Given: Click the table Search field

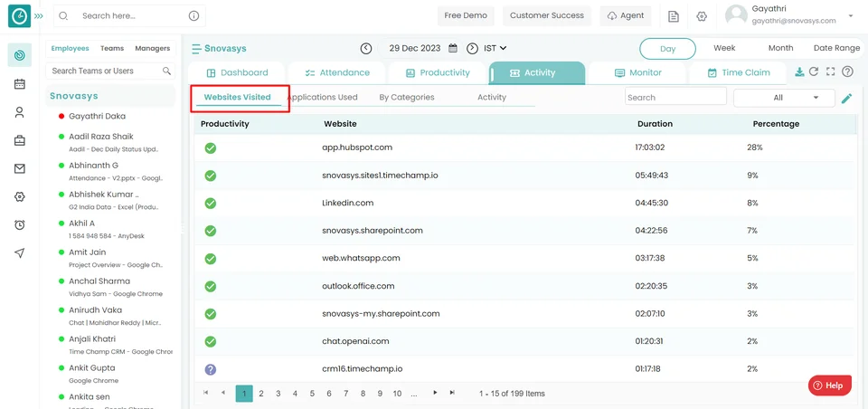Looking at the screenshot, I should (676, 97).
